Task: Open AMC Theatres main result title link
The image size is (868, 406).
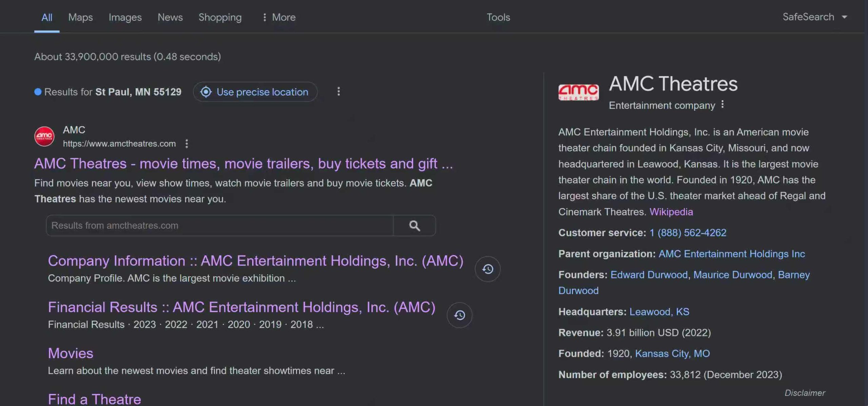Action: click(x=243, y=164)
